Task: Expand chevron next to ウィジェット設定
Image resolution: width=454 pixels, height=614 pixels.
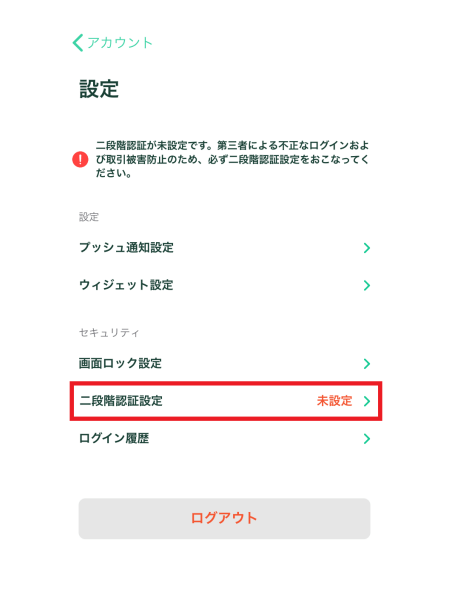Action: (x=367, y=285)
